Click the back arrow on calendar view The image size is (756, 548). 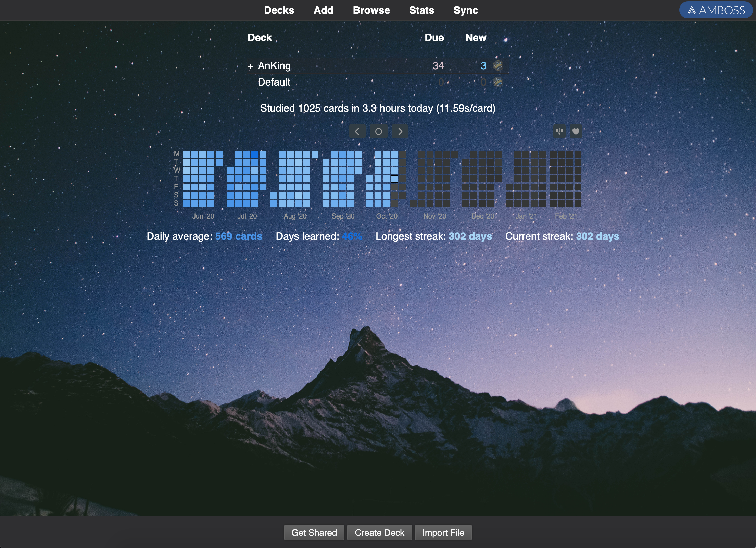tap(357, 131)
